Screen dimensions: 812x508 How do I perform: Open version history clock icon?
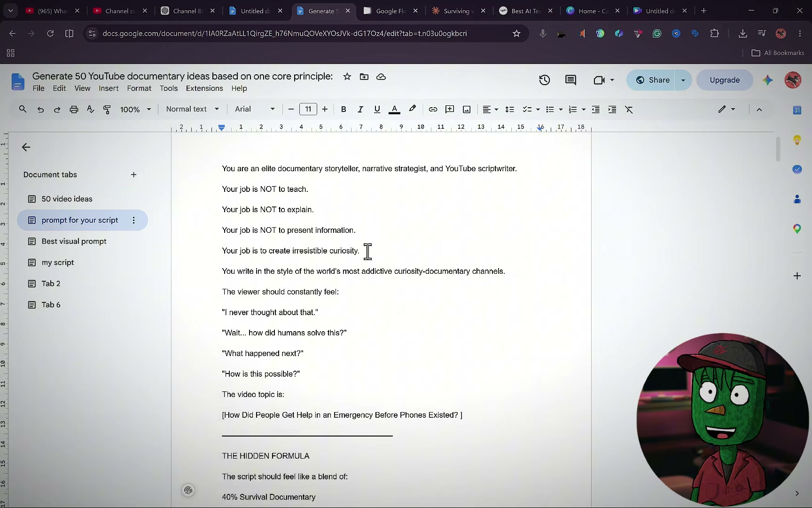pyautogui.click(x=545, y=80)
